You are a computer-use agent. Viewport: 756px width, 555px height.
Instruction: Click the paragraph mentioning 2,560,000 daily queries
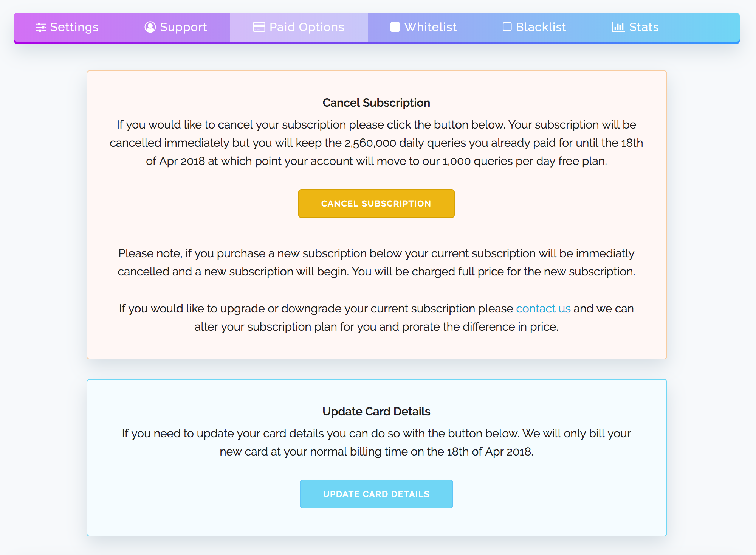coord(376,143)
